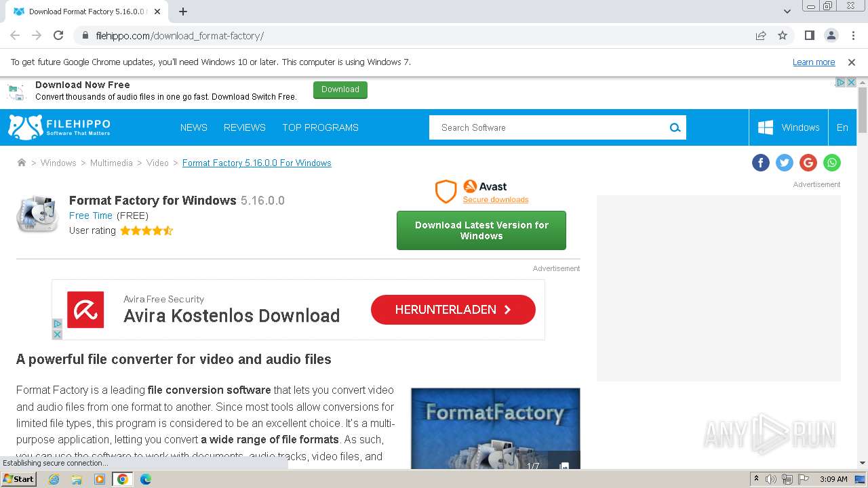Screen dimensions: 868x488
Task: Click the green Download ad button
Action: (340, 89)
